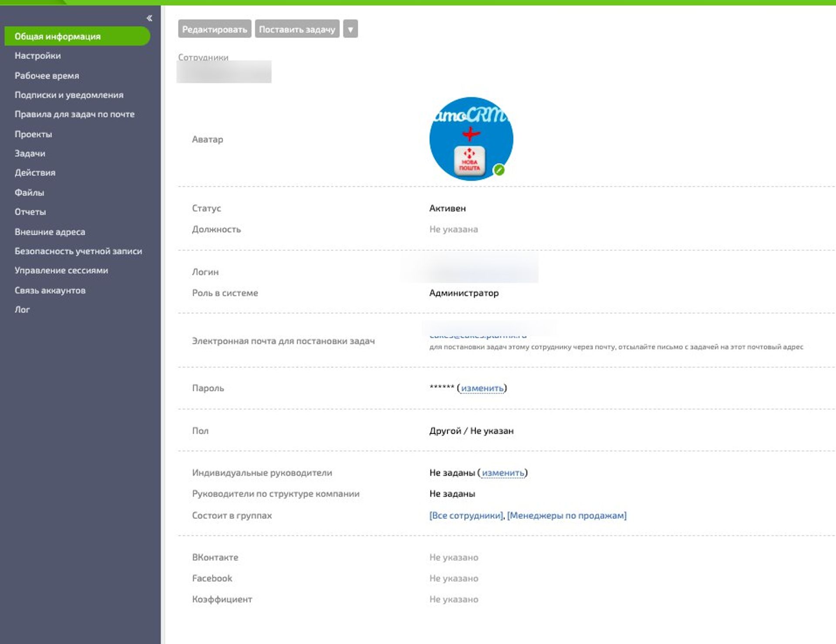The image size is (836, 644).
Task: Click the Поставить задачу button
Action: click(x=297, y=29)
